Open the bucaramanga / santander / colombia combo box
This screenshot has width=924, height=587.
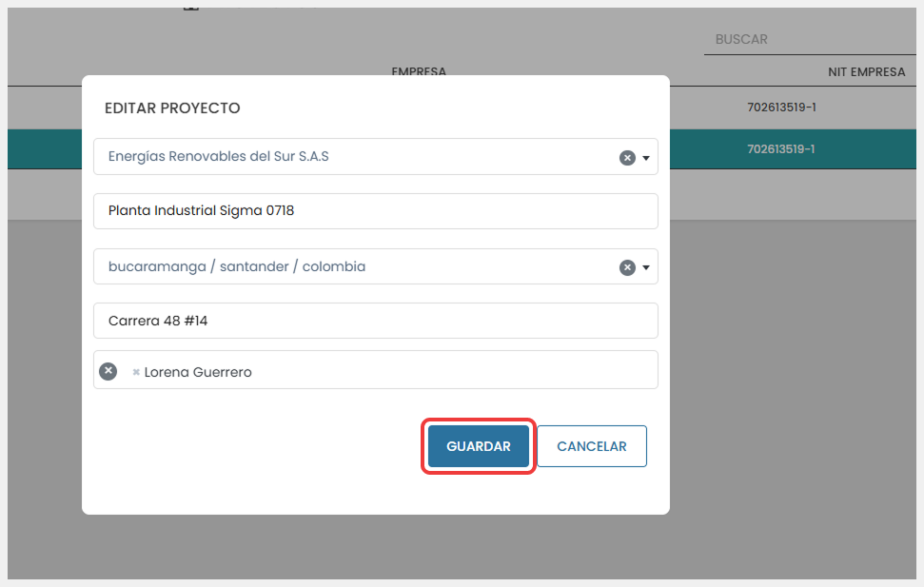[x=352, y=267]
